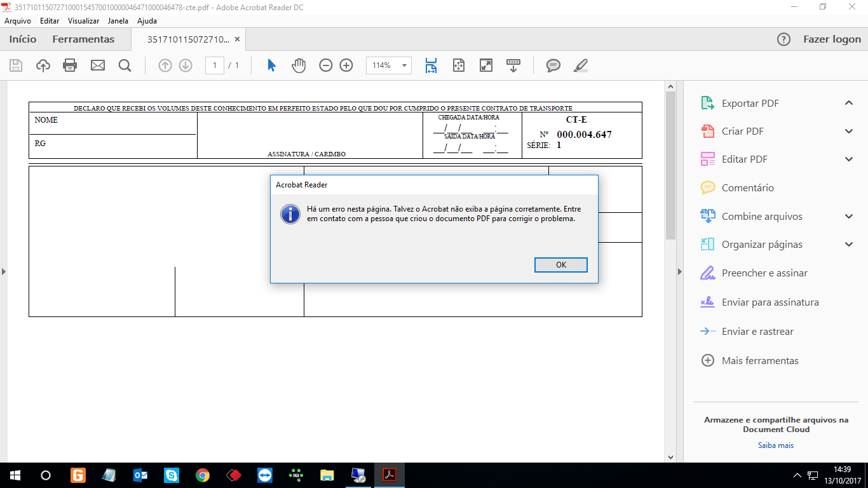Screen dimensions: 868x488
Task: Go to next page arrow
Action: (186, 65)
